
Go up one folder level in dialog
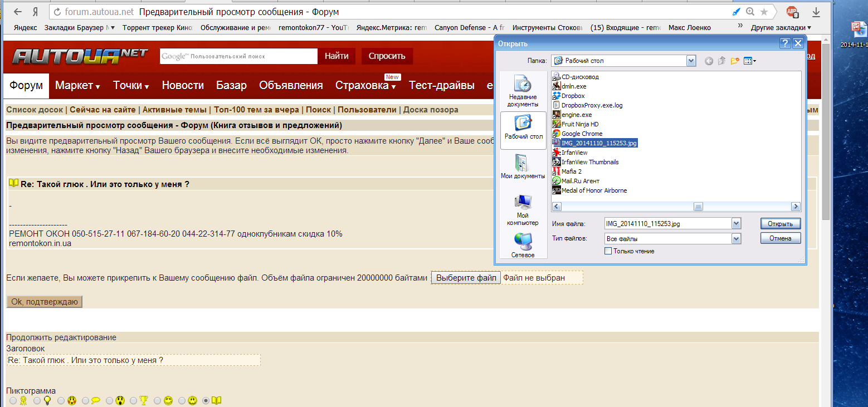point(722,61)
